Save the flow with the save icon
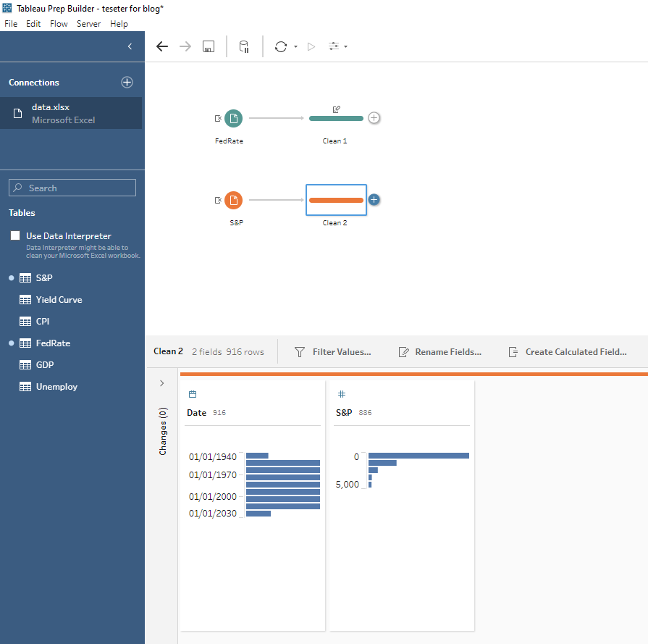648x644 pixels. [x=209, y=46]
